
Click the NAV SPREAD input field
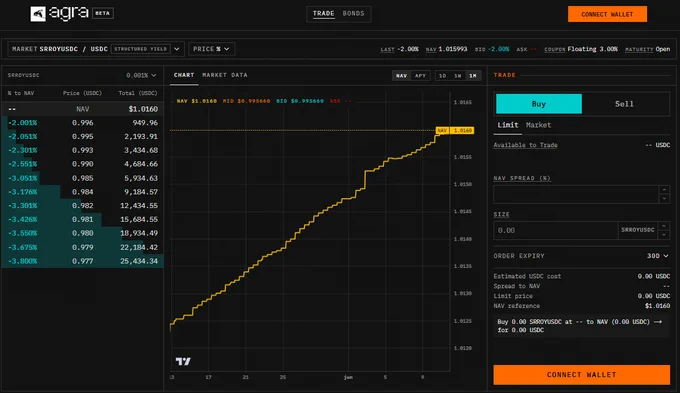576,194
